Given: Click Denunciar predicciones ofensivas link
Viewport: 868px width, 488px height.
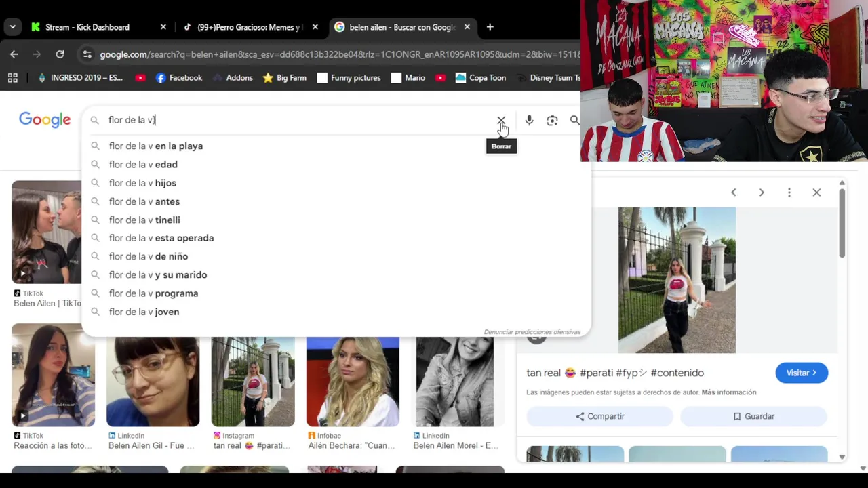Looking at the screenshot, I should coord(532,332).
